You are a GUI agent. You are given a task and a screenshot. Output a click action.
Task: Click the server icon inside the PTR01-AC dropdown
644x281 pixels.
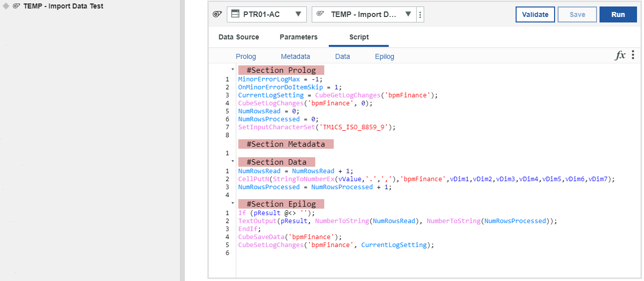235,14
